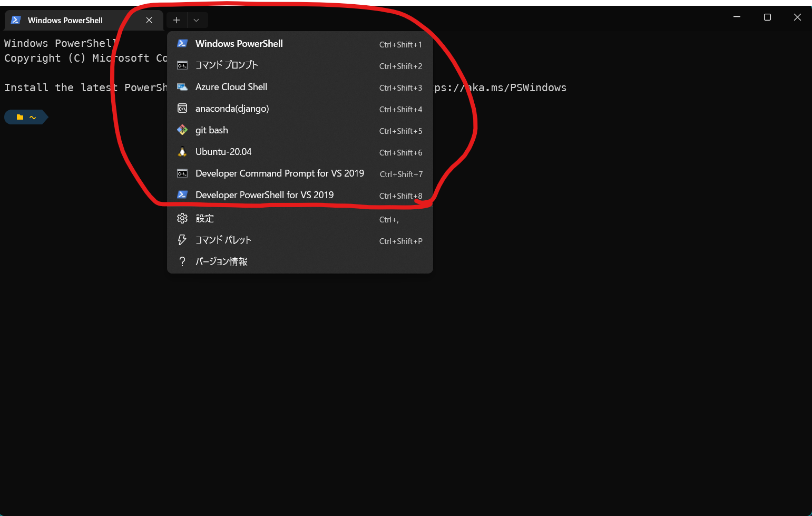Image resolution: width=812 pixels, height=516 pixels.
Task: Click the Ctrl+Shift+4 shortcut label
Action: (400, 110)
